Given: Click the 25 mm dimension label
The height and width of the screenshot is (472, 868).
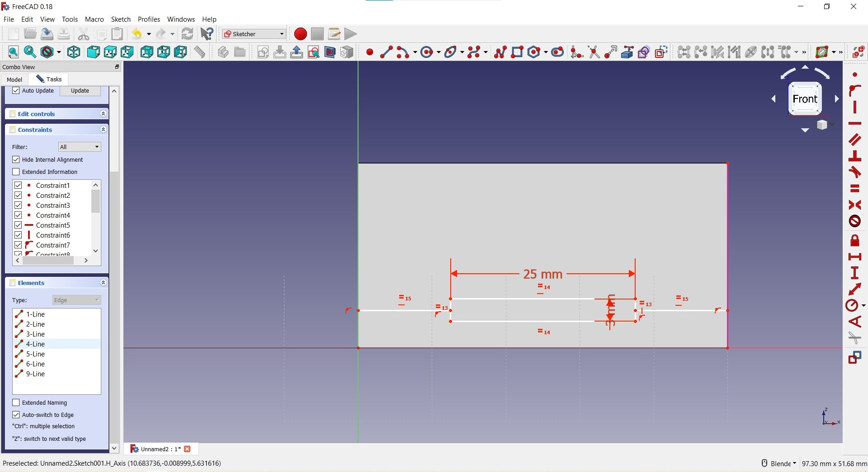Looking at the screenshot, I should click(x=542, y=274).
